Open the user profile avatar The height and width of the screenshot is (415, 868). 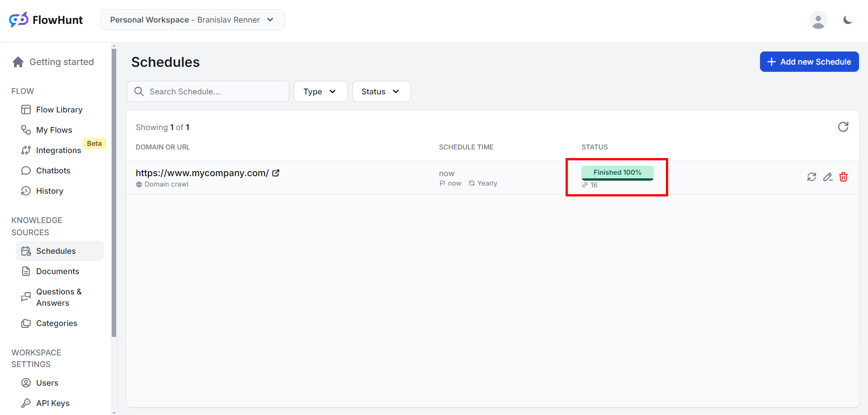[818, 20]
